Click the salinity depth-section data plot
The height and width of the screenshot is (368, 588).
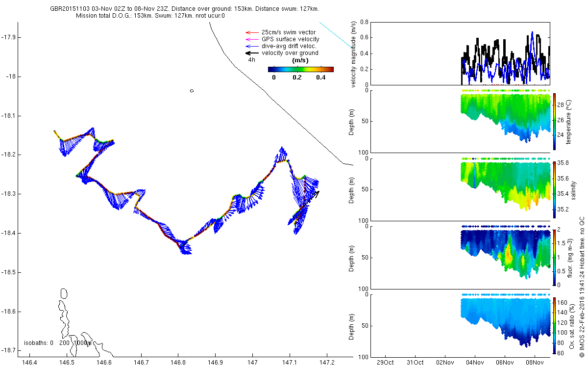[506, 184]
